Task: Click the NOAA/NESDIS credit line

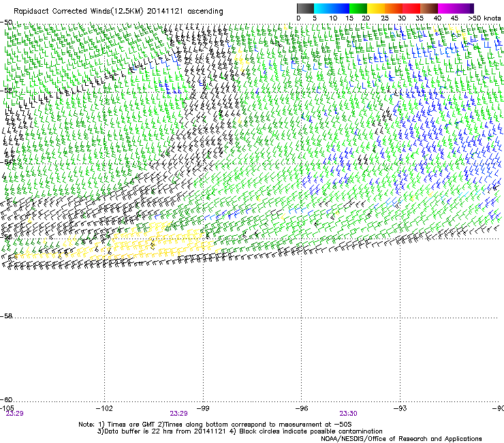Action: point(401,439)
